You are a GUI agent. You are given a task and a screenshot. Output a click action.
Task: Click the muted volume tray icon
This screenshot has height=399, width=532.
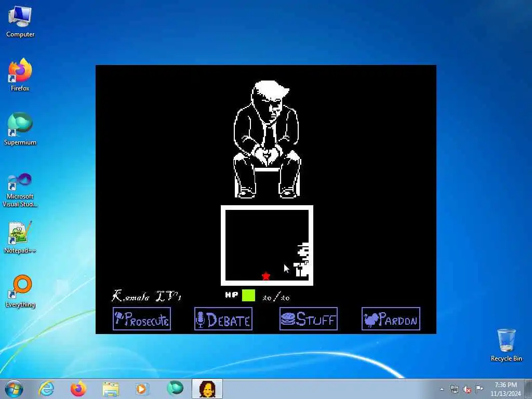pos(467,389)
